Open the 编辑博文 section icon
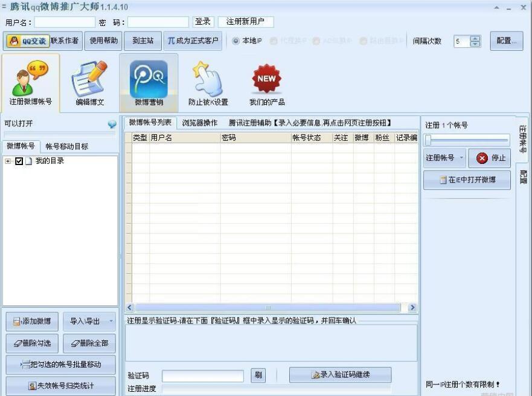Image resolution: width=532 pixels, height=396 pixels. click(x=89, y=83)
